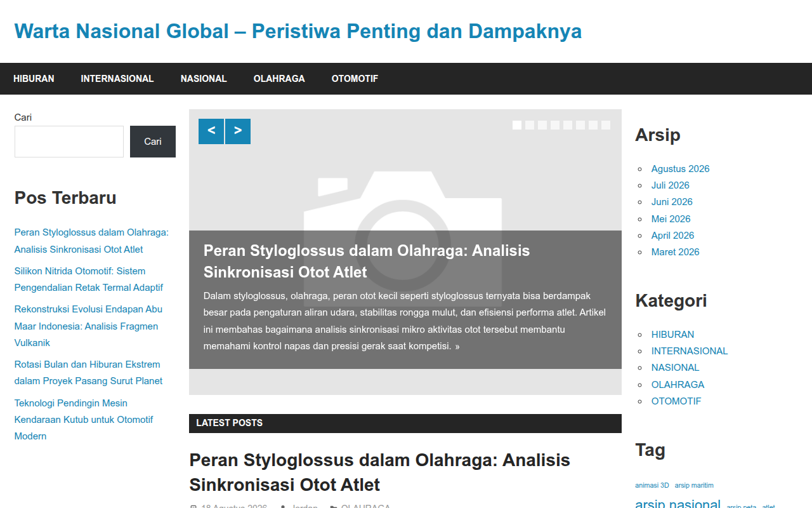Select the first slider pagination dot

click(x=517, y=125)
